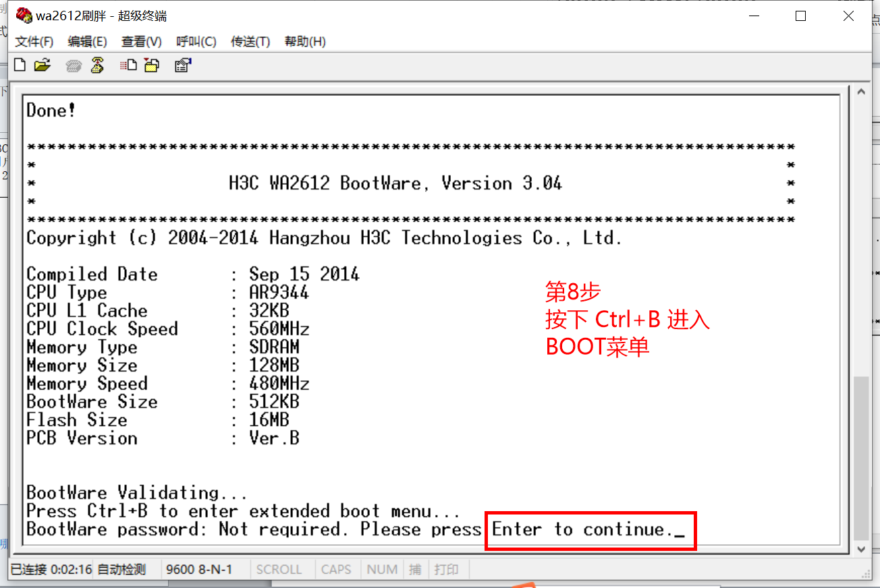880x588 pixels.
Task: Open the 文件(F) menu
Action: tap(34, 42)
